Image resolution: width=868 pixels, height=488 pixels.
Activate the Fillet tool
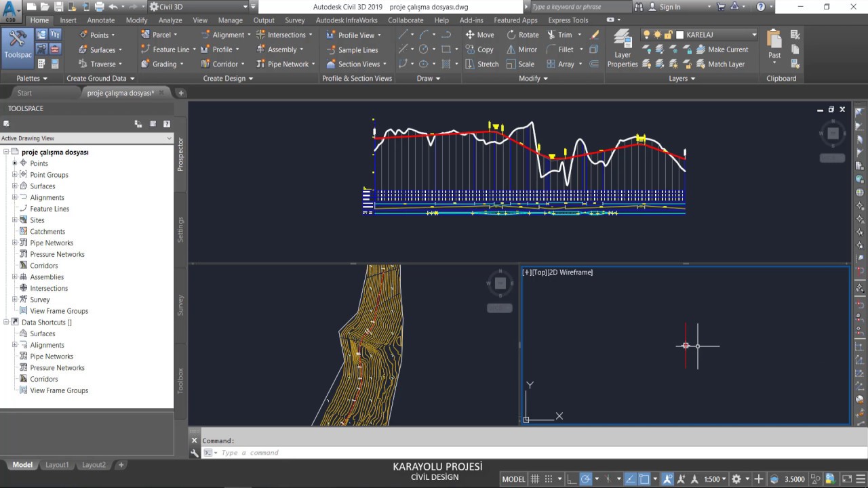click(560, 49)
